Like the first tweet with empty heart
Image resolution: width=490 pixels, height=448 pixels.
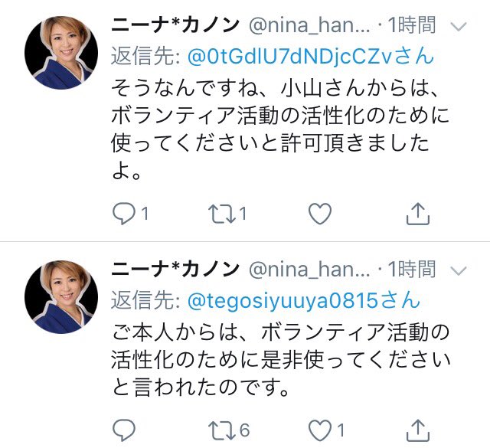pyautogui.click(x=320, y=214)
